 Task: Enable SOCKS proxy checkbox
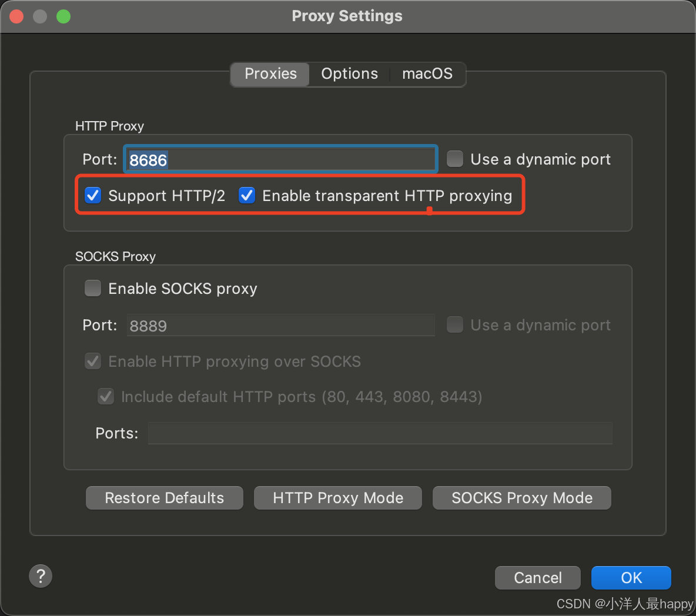coord(93,288)
